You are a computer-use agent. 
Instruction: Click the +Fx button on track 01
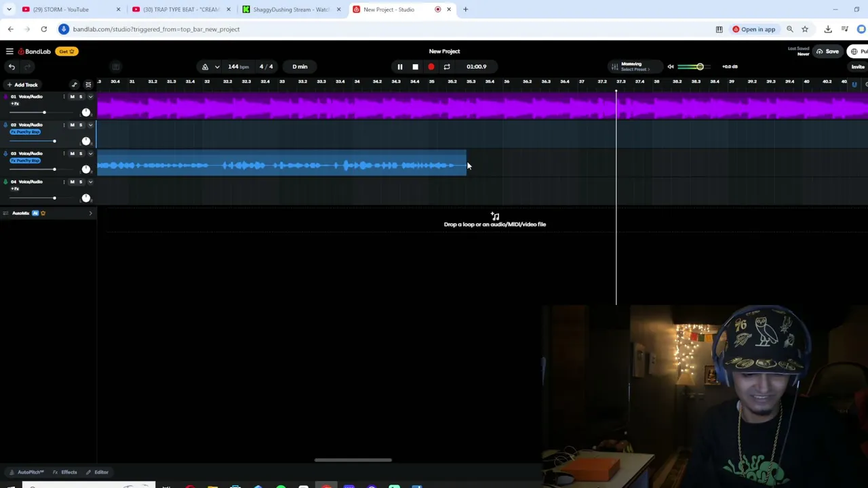pos(15,104)
